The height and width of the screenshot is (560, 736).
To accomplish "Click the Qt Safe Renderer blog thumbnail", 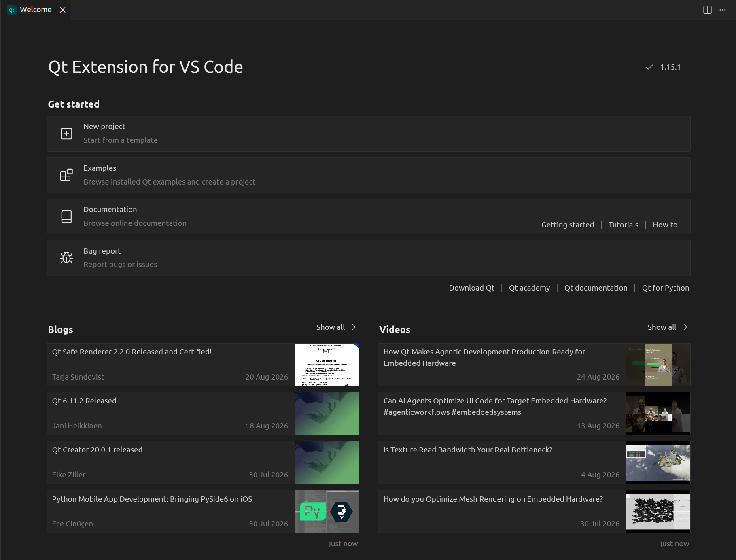I will (327, 365).
